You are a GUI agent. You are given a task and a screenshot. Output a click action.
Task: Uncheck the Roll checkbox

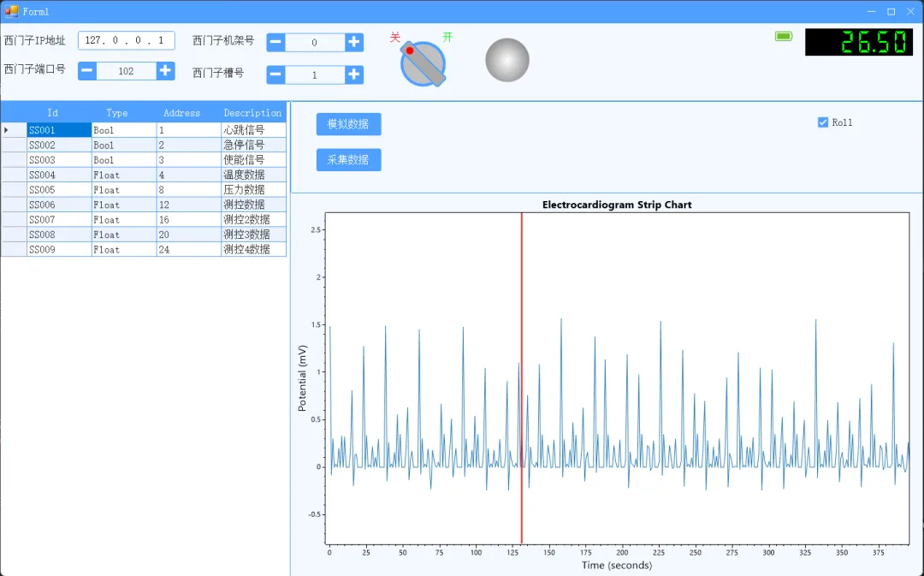pos(823,122)
